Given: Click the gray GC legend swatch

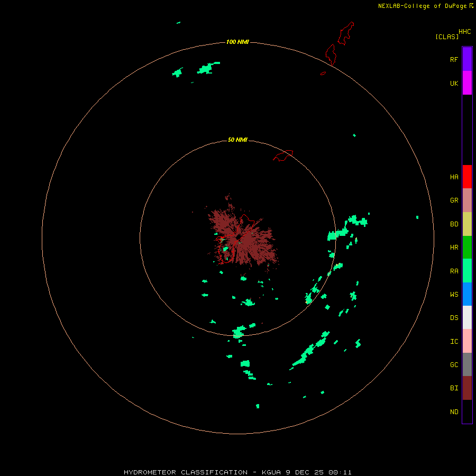Looking at the screenshot, I should (467, 364).
